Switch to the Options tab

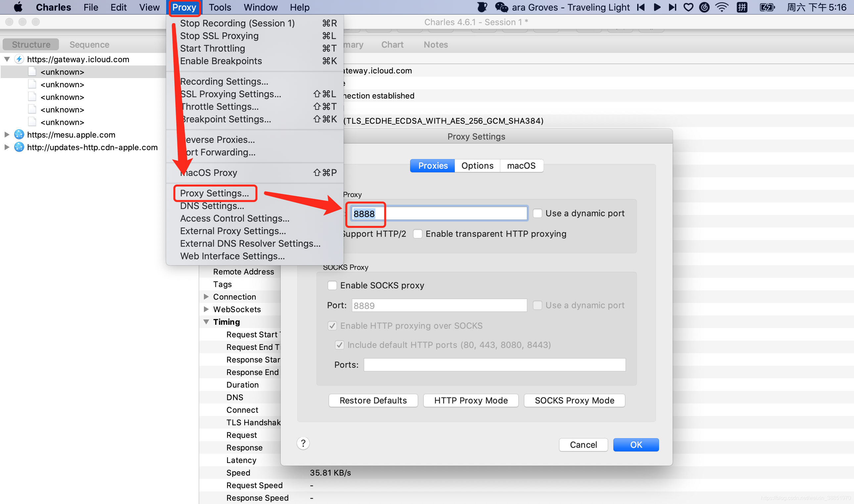[x=477, y=166]
